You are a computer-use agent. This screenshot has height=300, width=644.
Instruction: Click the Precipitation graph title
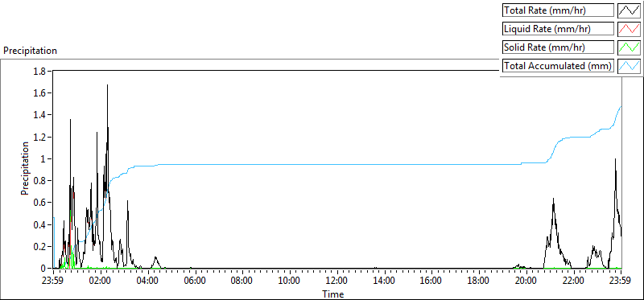click(x=30, y=51)
